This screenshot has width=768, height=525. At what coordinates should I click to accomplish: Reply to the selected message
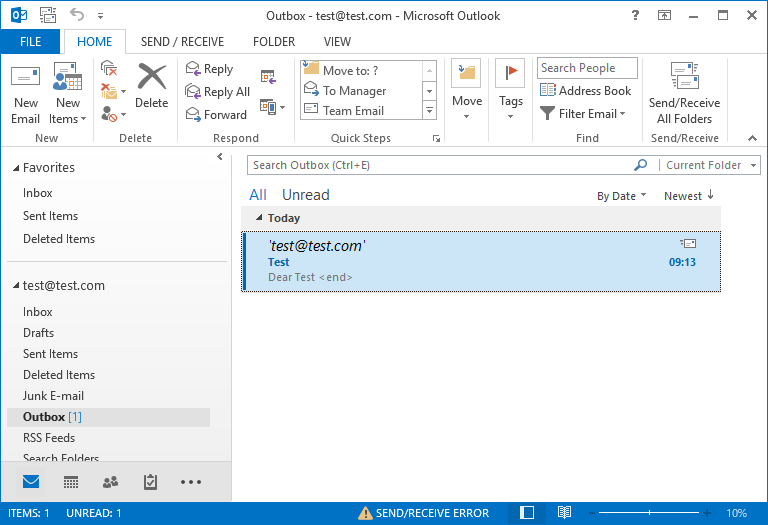tap(209, 69)
